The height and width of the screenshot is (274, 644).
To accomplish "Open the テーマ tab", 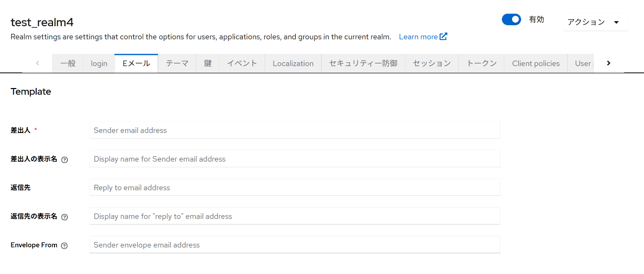I will point(177,63).
